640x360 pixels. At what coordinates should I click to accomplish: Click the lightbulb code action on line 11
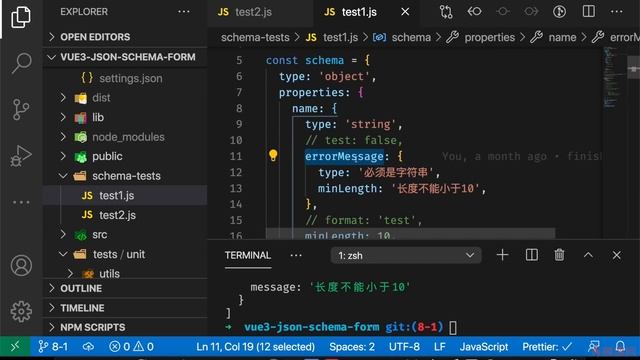[273, 156]
